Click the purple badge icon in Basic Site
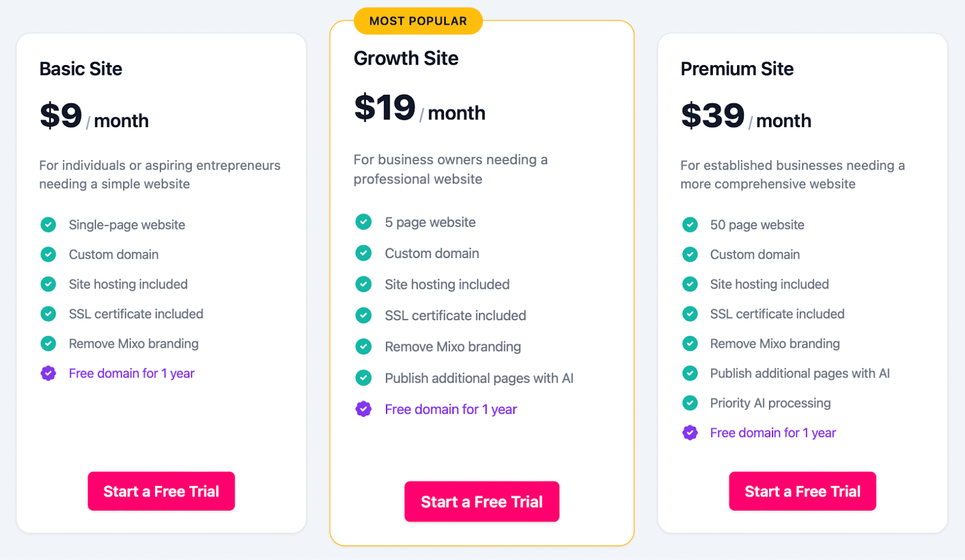Viewport: 965px width, 560px height. [48, 373]
